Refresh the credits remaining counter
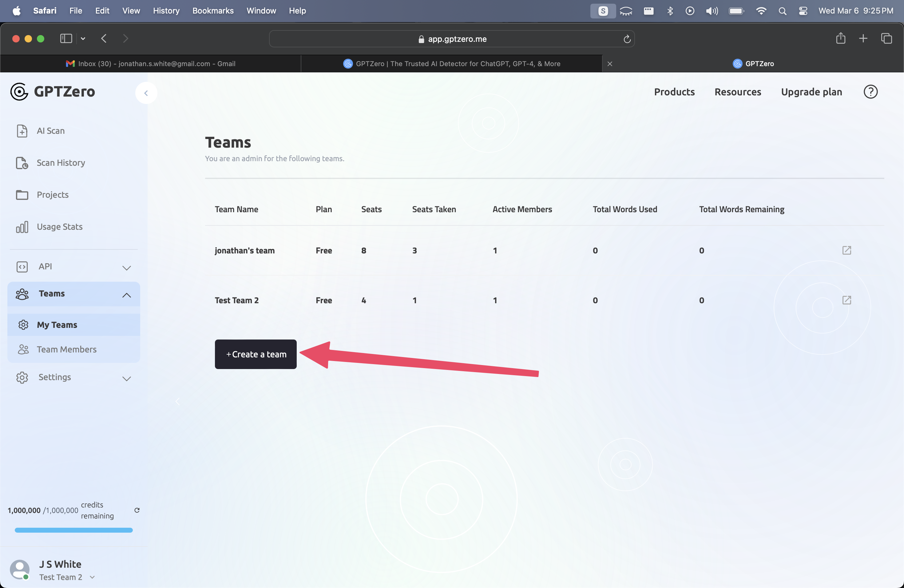The width and height of the screenshot is (904, 588). [137, 510]
